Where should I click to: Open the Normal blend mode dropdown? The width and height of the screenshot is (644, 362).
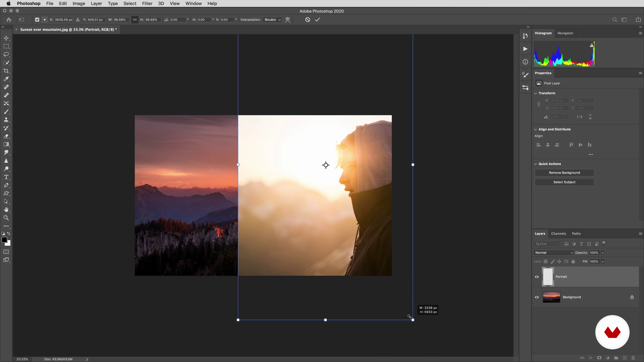pos(553,253)
